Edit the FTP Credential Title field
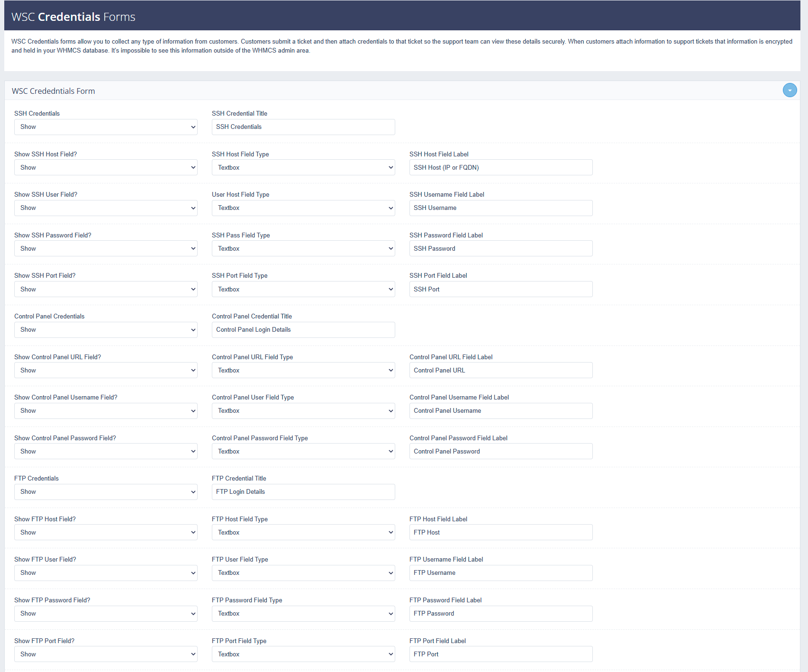Viewport: 808px width, 672px height. pos(303,492)
